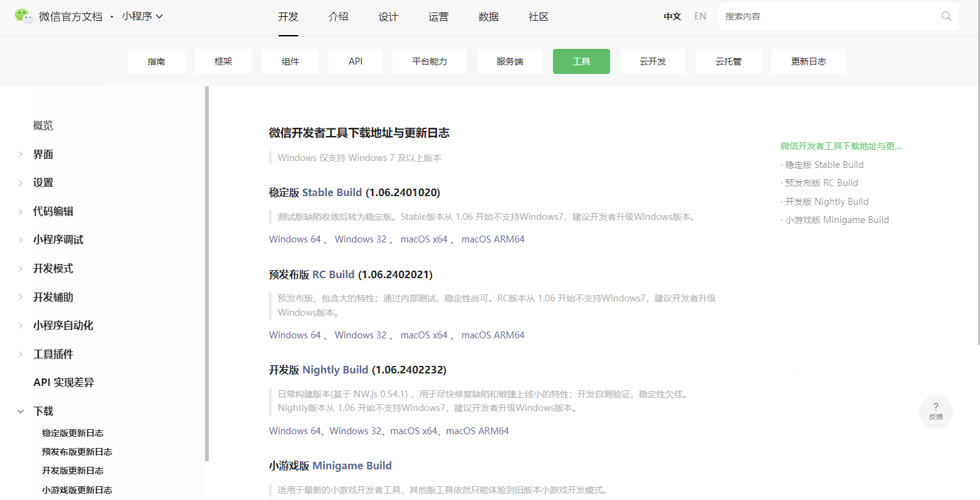Jump to 稳定版 Stable Build in outline
The image size is (980, 500).
(x=824, y=165)
